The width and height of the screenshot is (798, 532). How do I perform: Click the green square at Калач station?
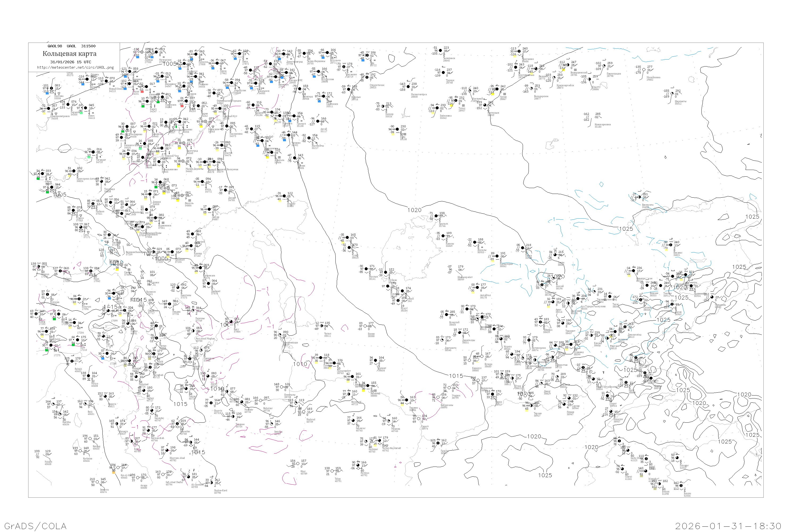(143, 106)
